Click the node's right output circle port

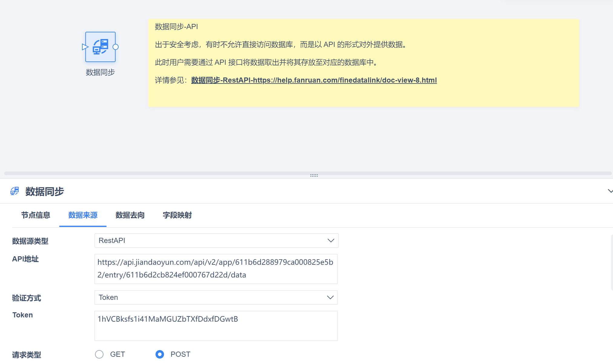tap(116, 47)
